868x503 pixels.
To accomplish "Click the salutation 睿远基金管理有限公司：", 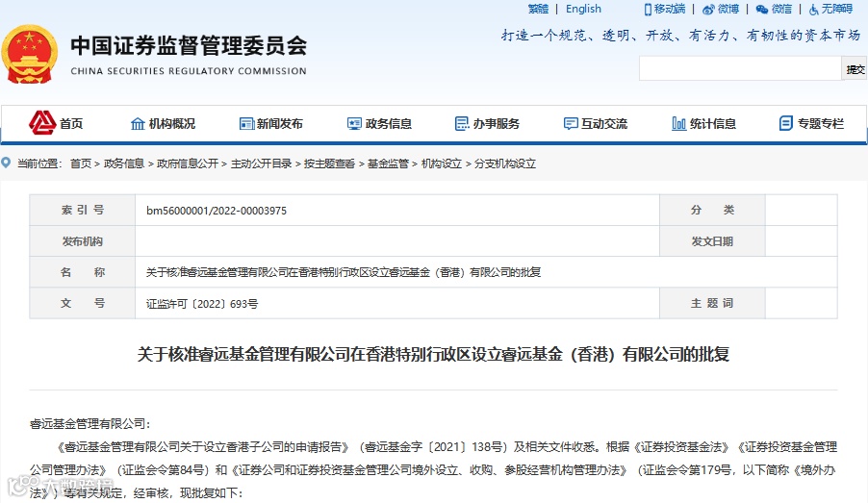I will [89, 424].
